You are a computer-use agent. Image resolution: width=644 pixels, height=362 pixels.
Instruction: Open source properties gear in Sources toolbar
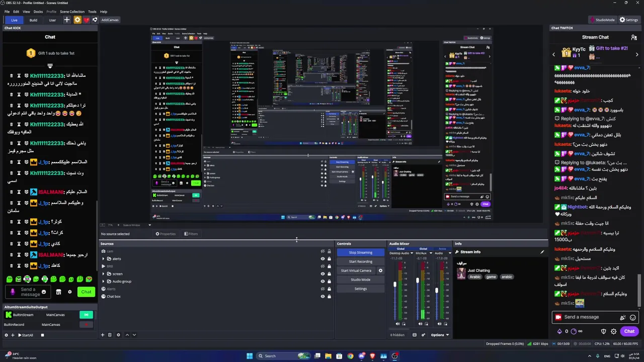[x=118, y=335]
